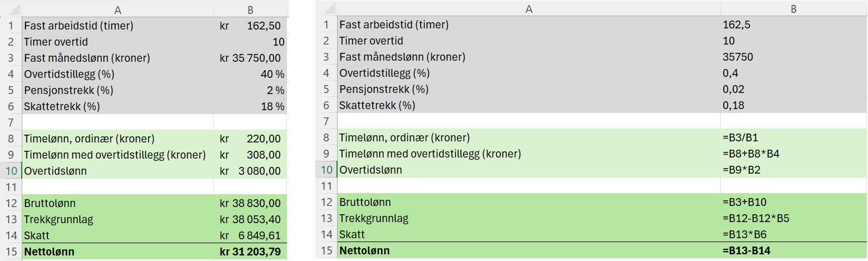Click the Fast månedslønn value kr 35 750,00
868x261 pixels.
point(251,58)
